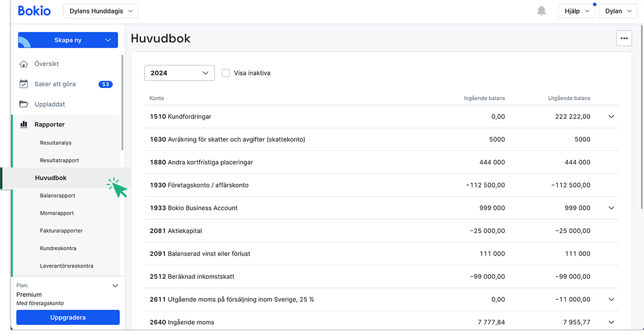Open the Balansrapport report
This screenshot has width=644, height=335.
[57, 196]
